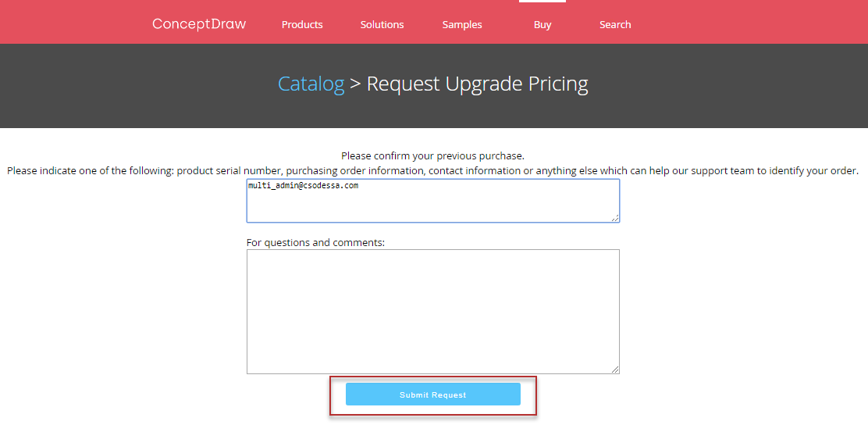Click the Request Upgrade Pricing heading

pos(477,84)
